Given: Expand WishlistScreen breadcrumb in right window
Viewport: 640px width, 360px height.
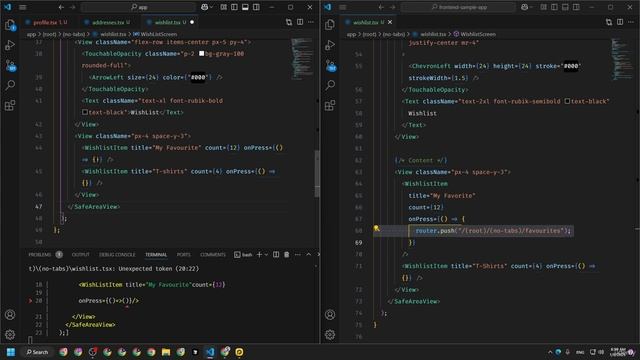Looking at the screenshot, I should [475, 34].
